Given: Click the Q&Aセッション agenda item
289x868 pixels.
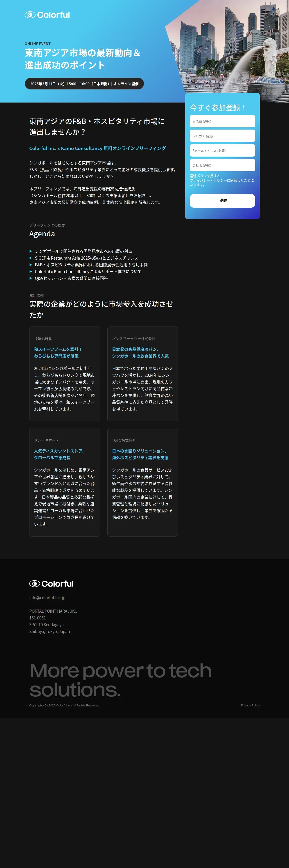Looking at the screenshot, I should [73, 278].
